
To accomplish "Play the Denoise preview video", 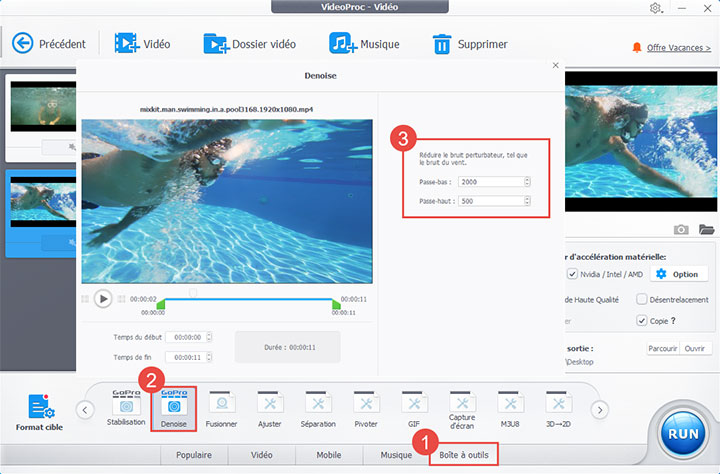I will (103, 299).
